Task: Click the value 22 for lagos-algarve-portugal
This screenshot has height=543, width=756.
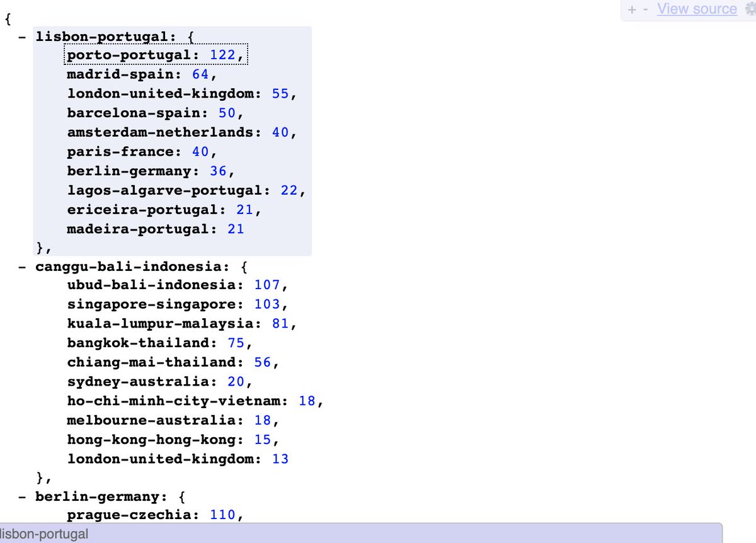Action: pos(289,190)
